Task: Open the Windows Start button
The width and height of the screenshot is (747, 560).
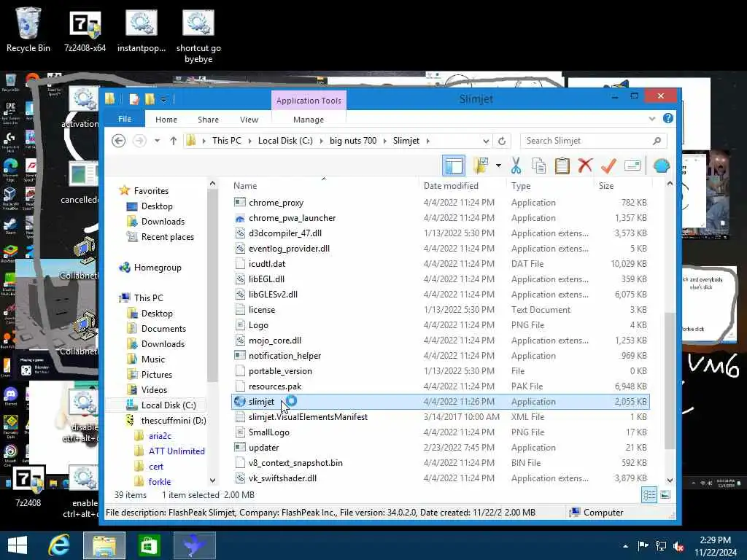Action: (18, 545)
